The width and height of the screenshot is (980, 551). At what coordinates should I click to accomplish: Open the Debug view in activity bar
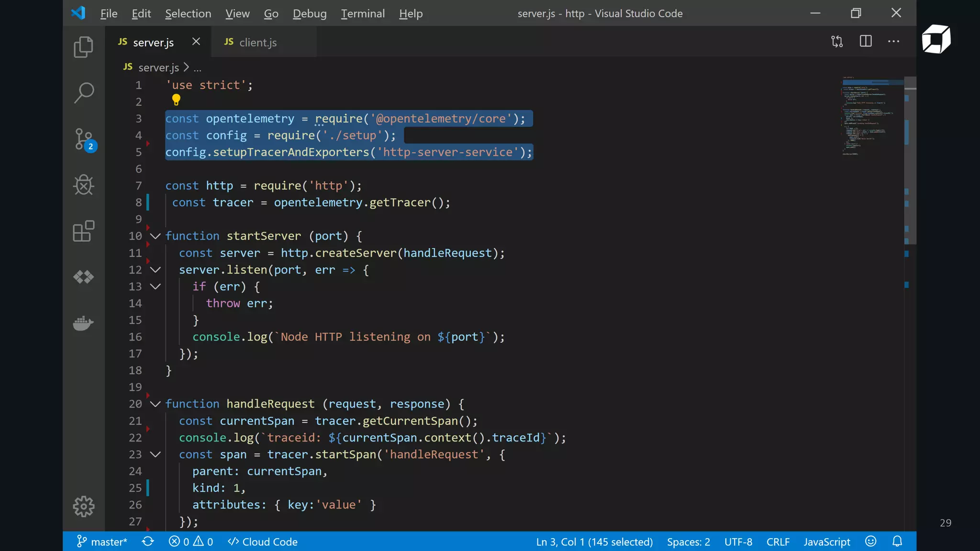pyautogui.click(x=84, y=185)
